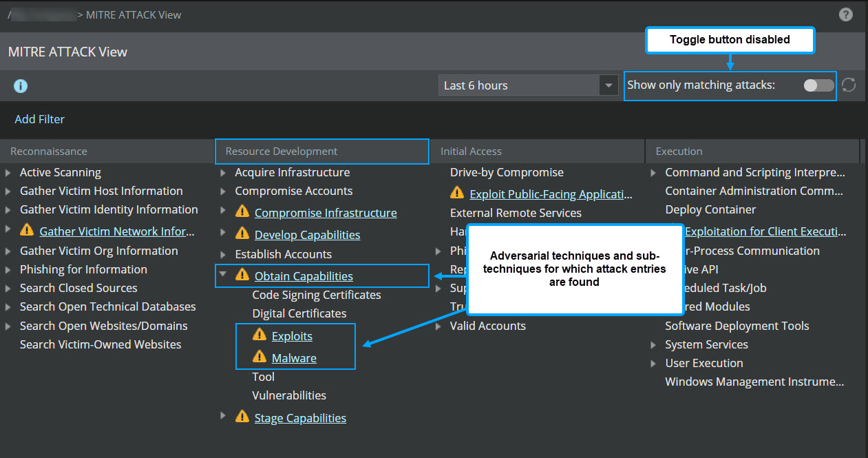Click warning icon beside Obtain Capabilities
Image resolution: width=868 pixels, height=458 pixels.
coord(242,275)
